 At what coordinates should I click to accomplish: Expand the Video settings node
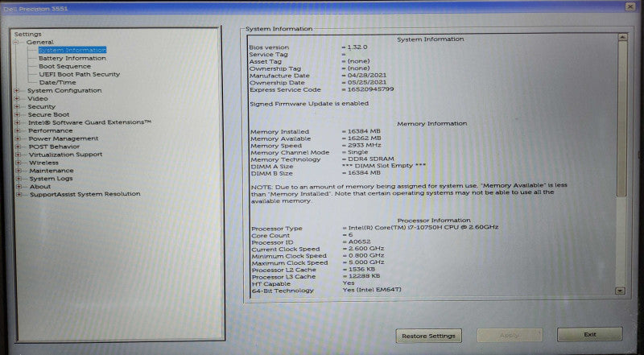(17, 98)
